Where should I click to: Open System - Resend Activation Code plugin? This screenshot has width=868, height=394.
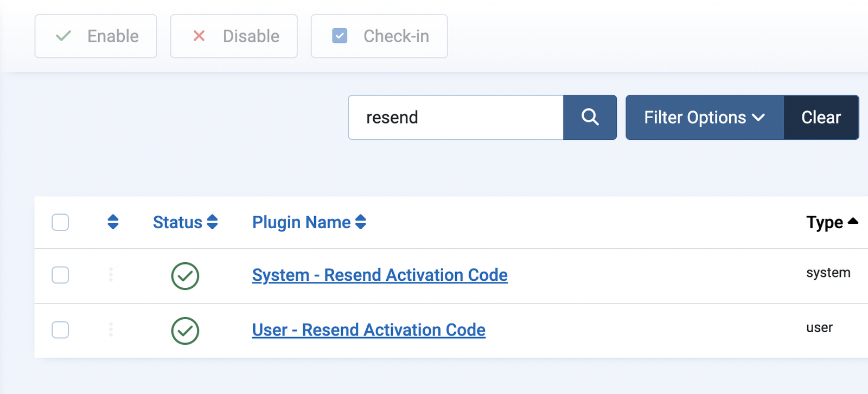coord(380,275)
